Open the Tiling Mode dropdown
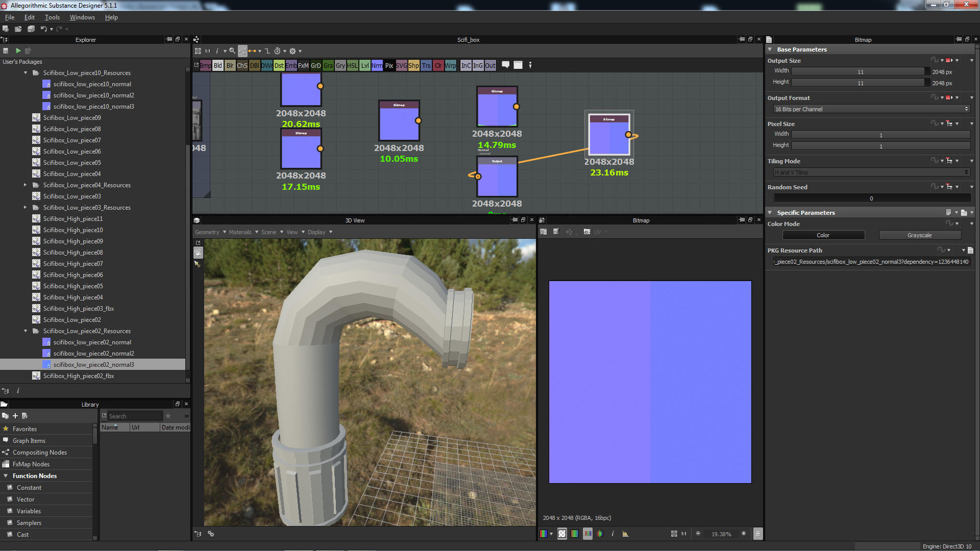Screen dimensions: 980x551 [x=871, y=173]
